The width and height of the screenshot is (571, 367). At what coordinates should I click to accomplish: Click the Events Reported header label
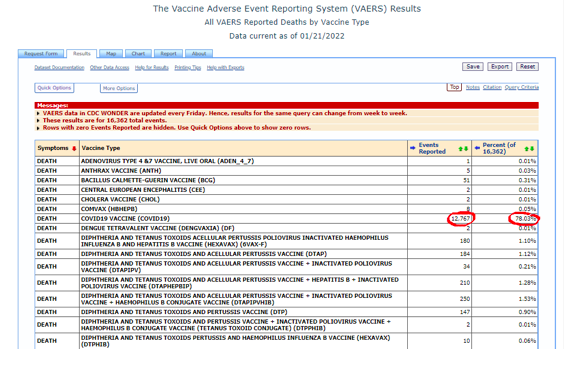tap(432, 148)
